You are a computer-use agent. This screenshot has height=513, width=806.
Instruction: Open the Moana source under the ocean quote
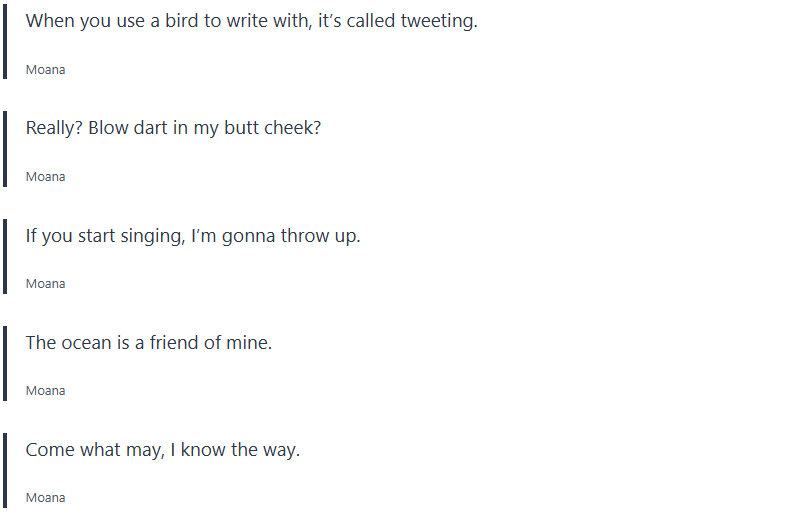point(45,391)
